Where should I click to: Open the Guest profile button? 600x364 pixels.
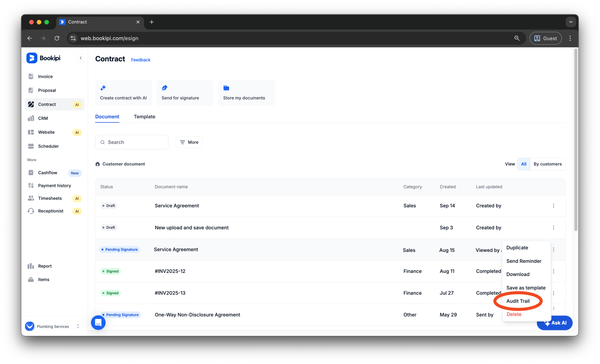point(545,38)
